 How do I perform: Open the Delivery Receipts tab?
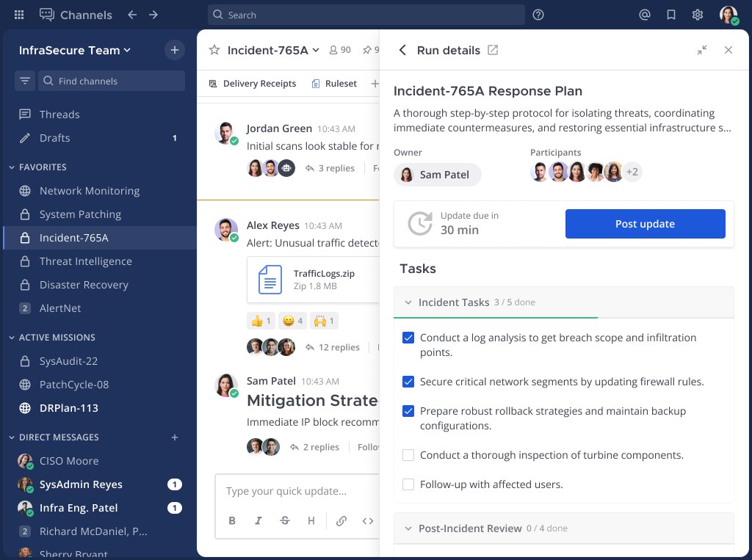253,84
